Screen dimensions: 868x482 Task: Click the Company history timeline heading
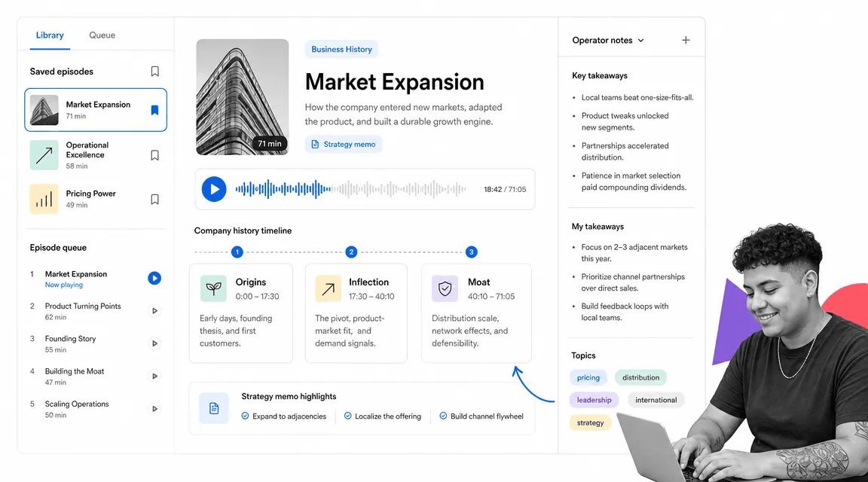click(243, 230)
